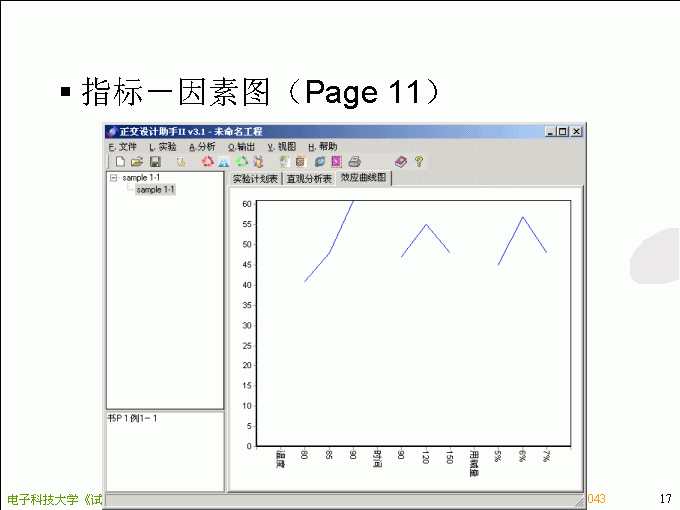Click the yellow question mark icon
This screenshot has width=680, height=510.
(419, 161)
